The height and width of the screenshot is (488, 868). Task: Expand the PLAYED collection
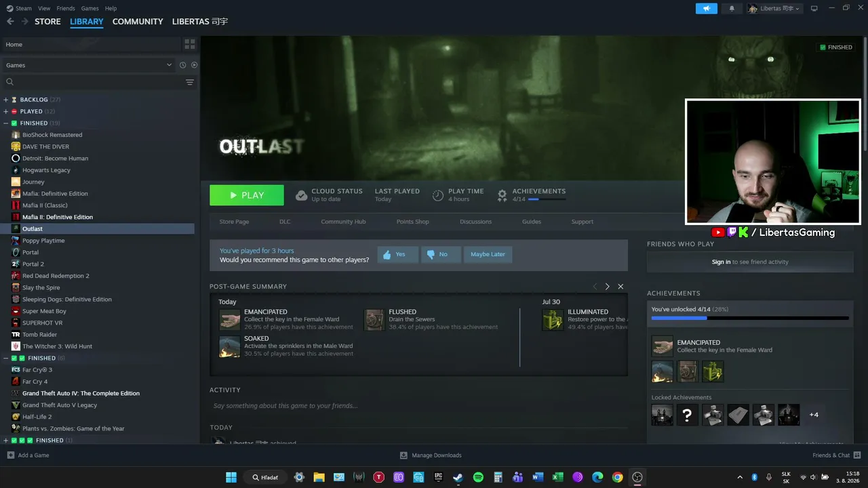tap(6, 111)
